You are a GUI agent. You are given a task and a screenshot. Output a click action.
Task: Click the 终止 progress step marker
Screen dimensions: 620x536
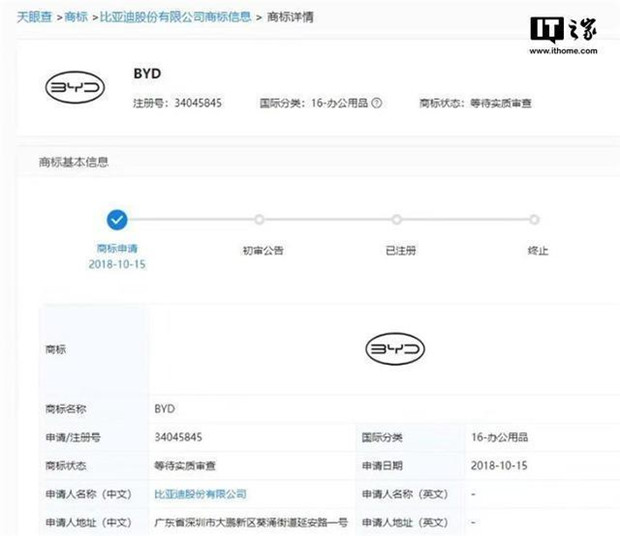(534, 219)
